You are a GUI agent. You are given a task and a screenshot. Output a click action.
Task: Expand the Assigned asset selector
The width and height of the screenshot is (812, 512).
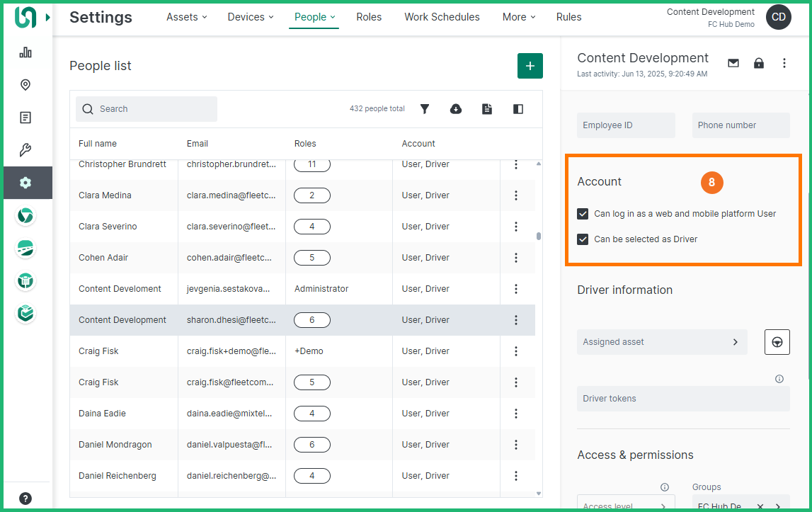(662, 342)
